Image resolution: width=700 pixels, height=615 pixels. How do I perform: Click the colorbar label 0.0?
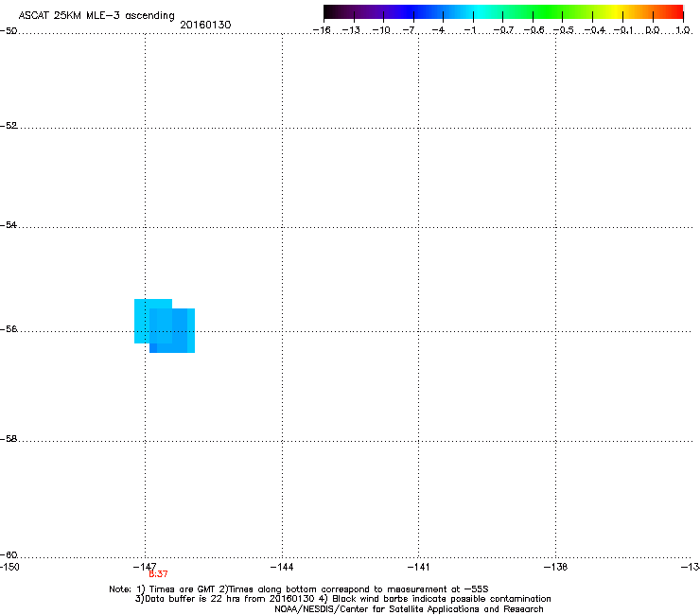(653, 30)
